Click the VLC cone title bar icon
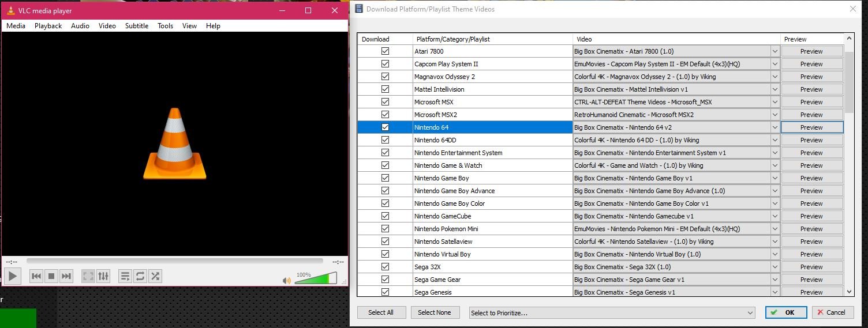Viewport: 868px width, 328px height. (10, 10)
